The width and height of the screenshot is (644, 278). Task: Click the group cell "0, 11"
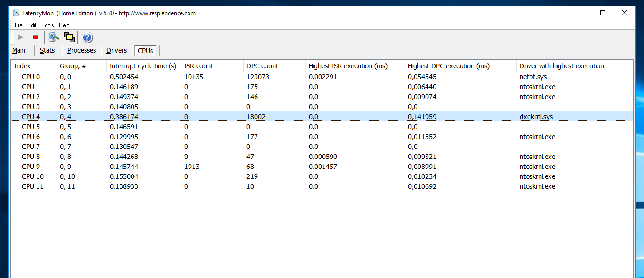(67, 186)
